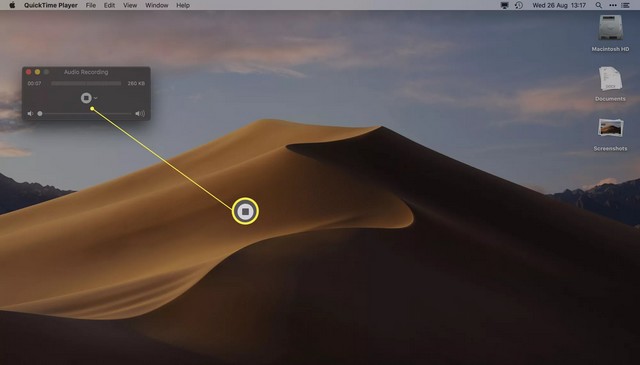Click the AirPlay display icon in menu bar

tap(504, 5)
